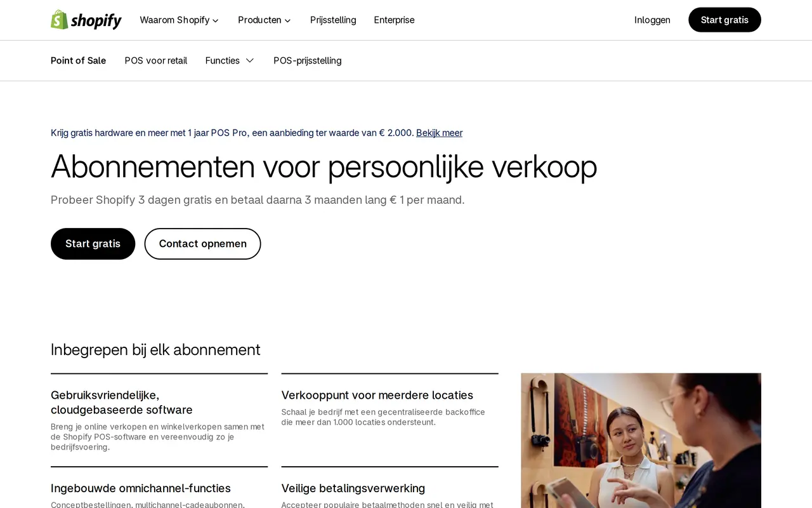Image resolution: width=812 pixels, height=508 pixels.
Task: Go to Prijsstelling page
Action: pos(333,20)
